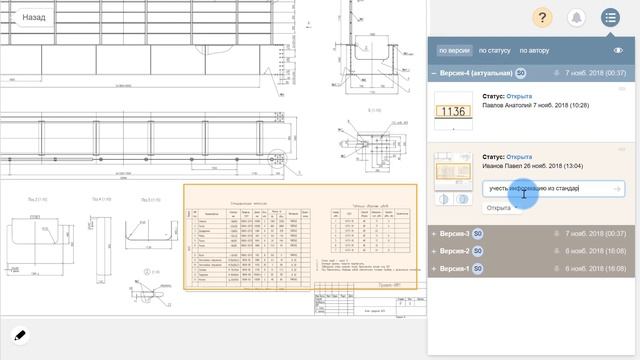The image size is (640, 360).
Task: Click the S0 badge on Версия-2
Action: (478, 251)
